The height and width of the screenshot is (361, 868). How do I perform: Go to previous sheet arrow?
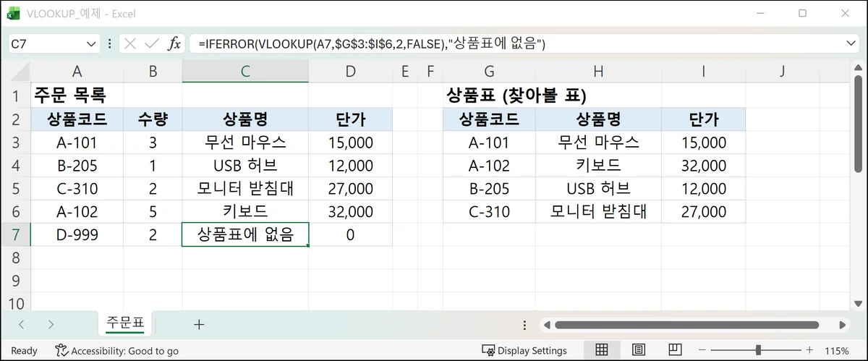[x=21, y=325]
